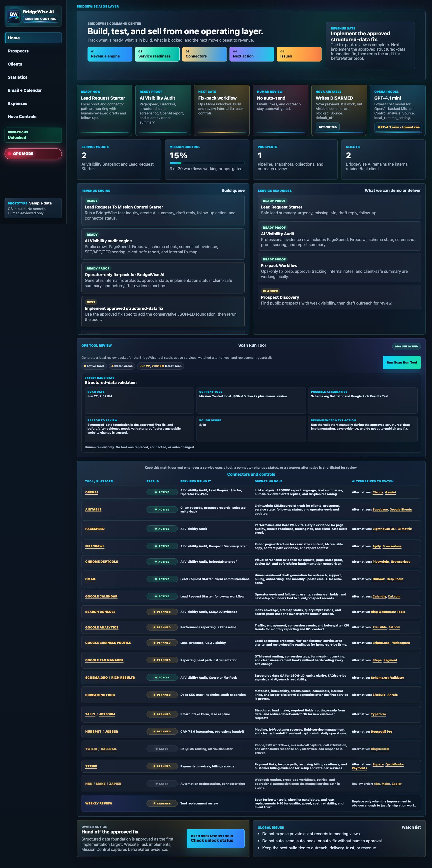Image resolution: width=432 pixels, height=868 pixels.
Task: Open Expenses in the sidebar
Action: [33, 103]
